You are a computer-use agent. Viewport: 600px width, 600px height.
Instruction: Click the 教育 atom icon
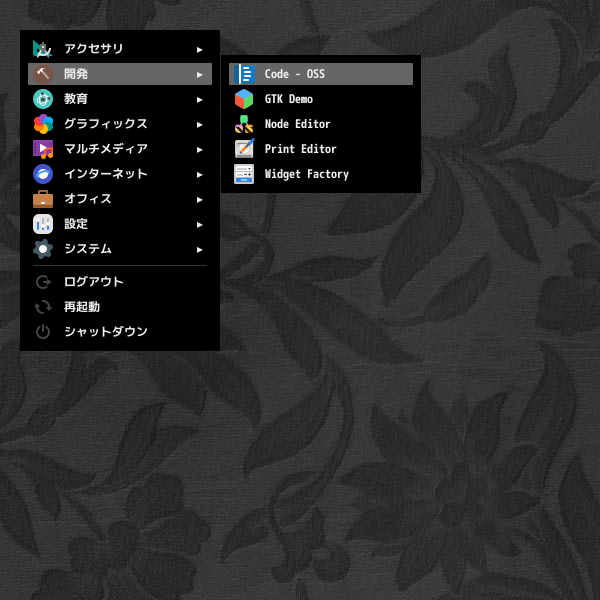click(43, 99)
